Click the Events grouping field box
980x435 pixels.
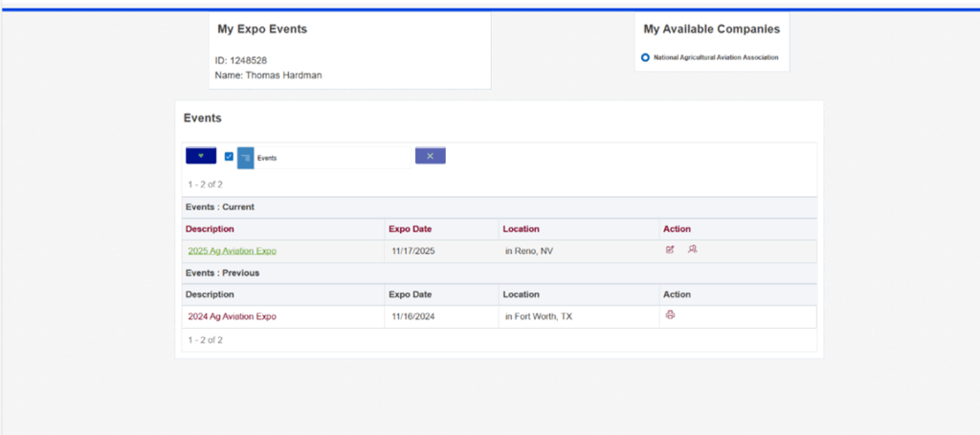click(332, 158)
